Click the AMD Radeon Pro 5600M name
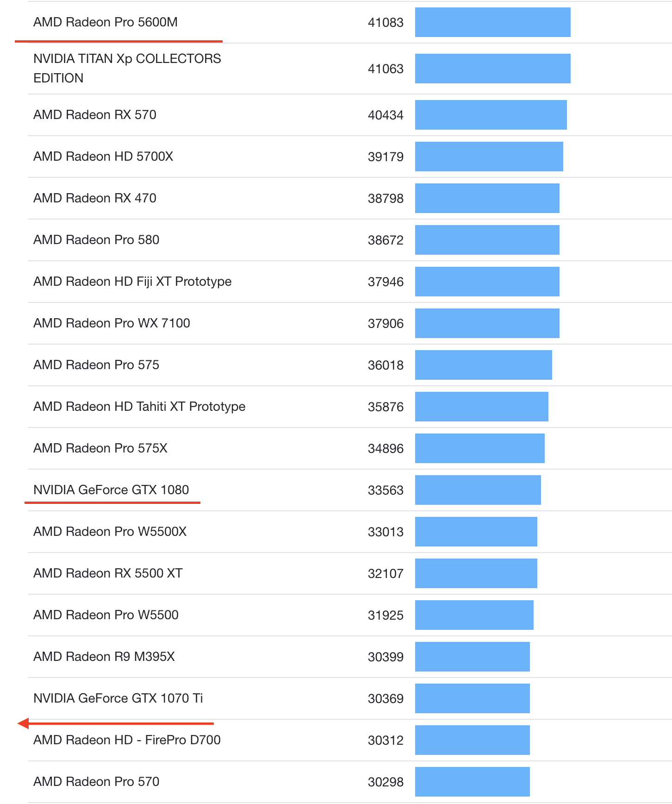The height and width of the screenshot is (804, 672). [x=106, y=22]
